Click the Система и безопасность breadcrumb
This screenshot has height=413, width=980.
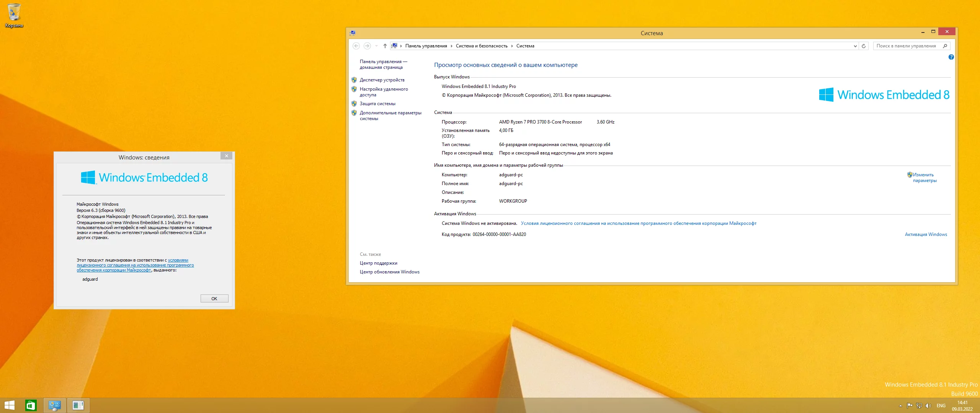point(481,46)
